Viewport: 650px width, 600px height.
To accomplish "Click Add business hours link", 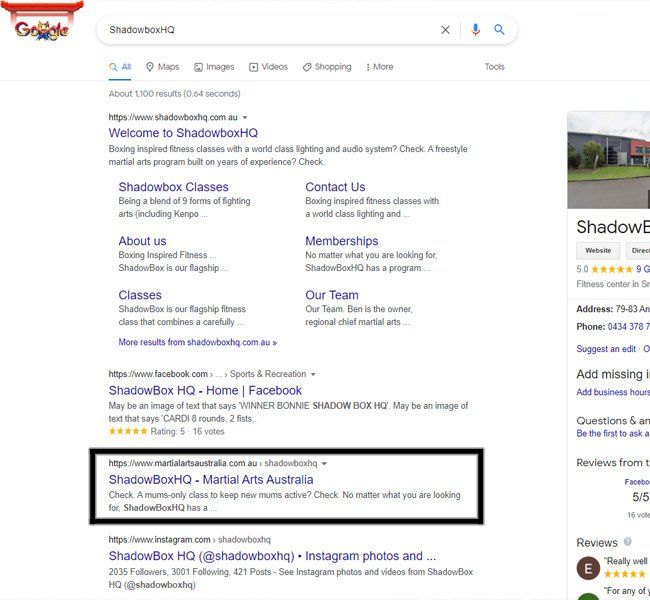I will coord(613,392).
